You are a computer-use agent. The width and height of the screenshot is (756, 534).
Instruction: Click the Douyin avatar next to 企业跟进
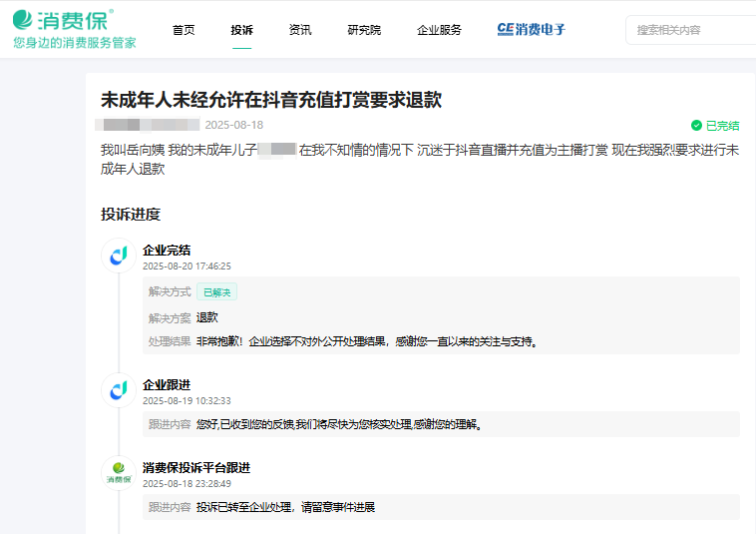tap(119, 389)
